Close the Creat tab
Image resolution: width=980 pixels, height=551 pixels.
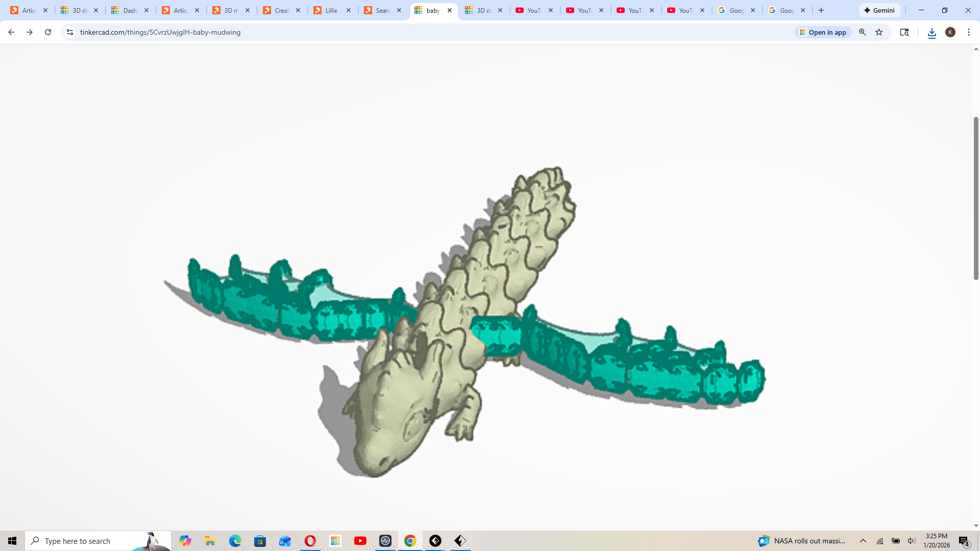pos(298,10)
